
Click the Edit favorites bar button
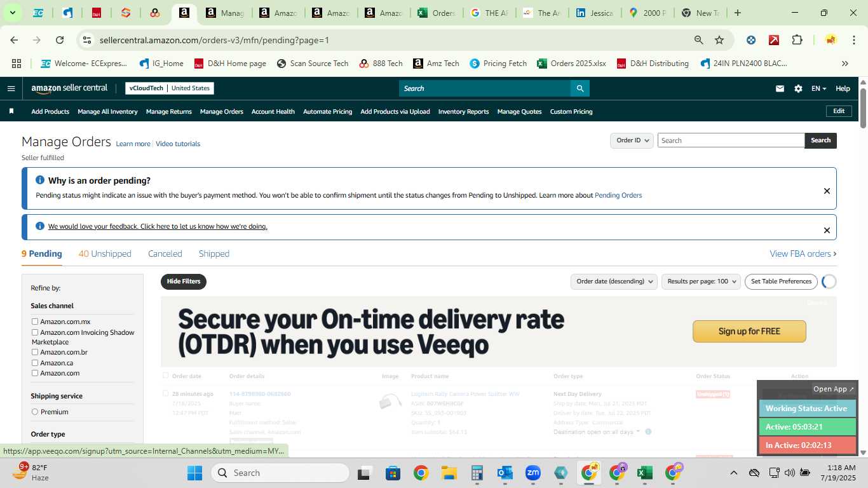coord(839,111)
